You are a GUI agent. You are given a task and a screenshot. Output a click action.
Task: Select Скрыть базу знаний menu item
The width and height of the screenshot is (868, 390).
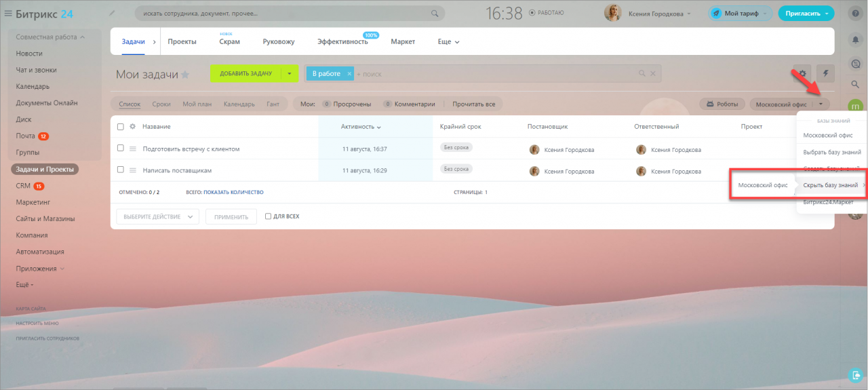[x=832, y=185]
